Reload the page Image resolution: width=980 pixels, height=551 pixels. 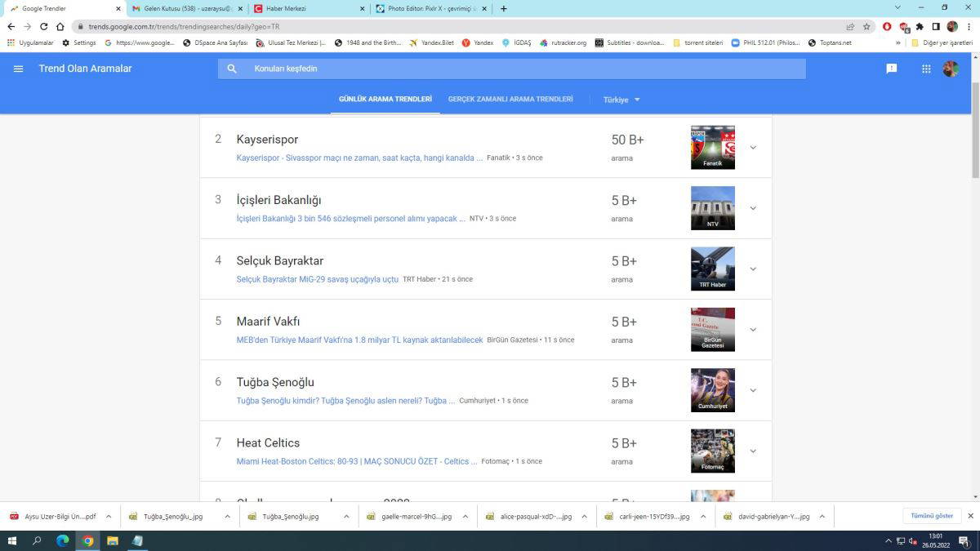point(44,26)
